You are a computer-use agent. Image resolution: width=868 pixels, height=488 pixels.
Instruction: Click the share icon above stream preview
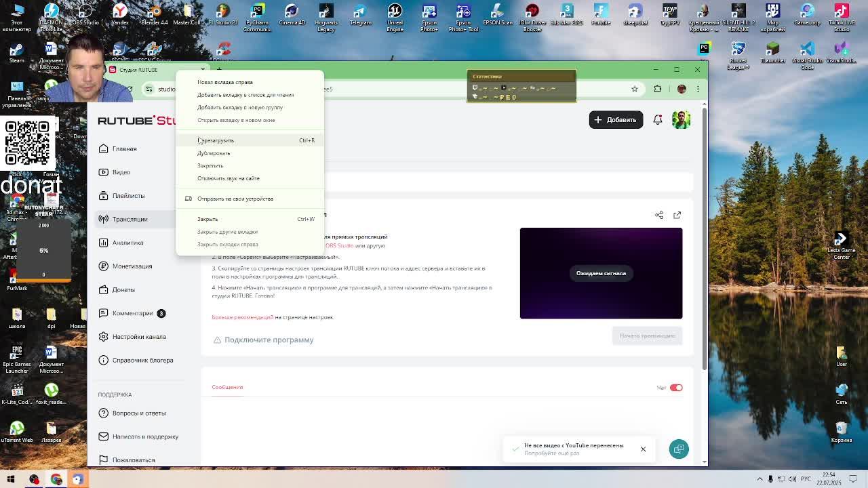tap(659, 215)
